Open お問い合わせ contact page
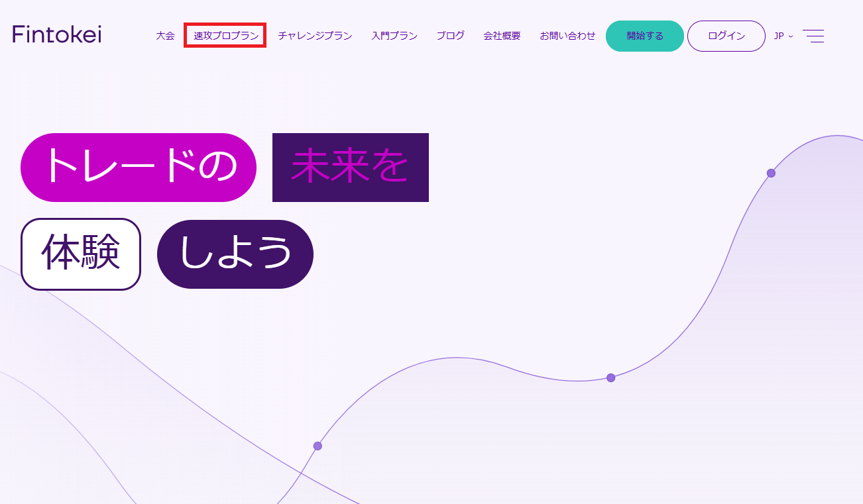 [x=567, y=36]
